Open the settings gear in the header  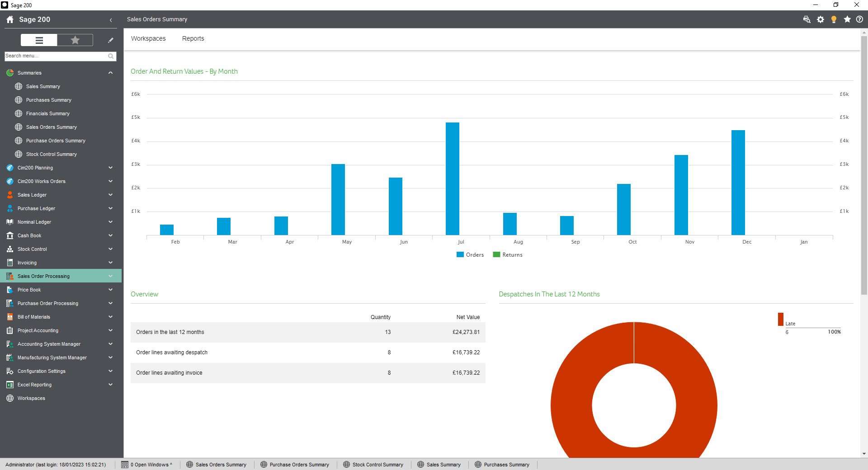click(x=821, y=19)
